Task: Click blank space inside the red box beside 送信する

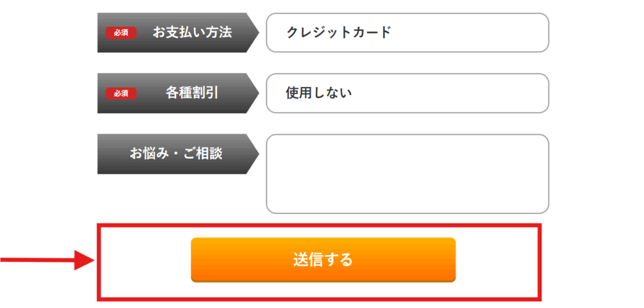Action: [497, 261]
